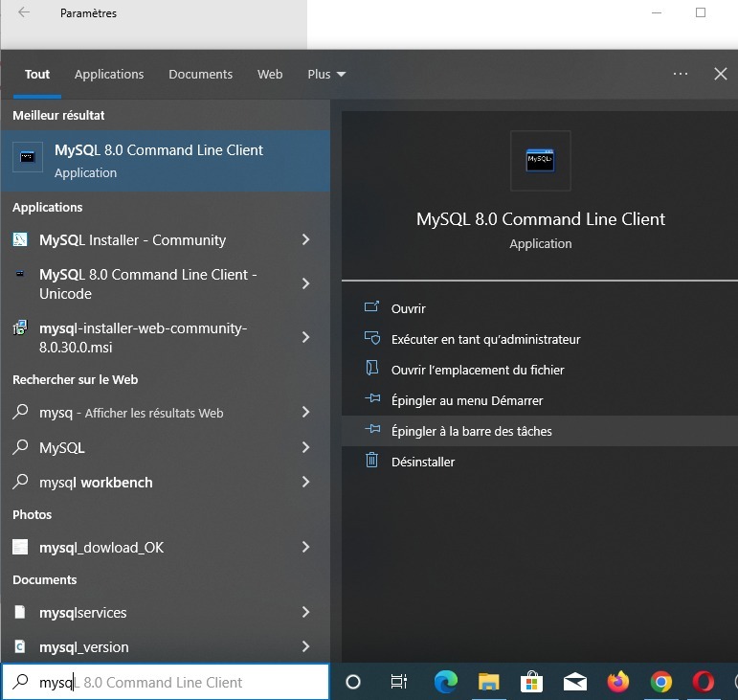Open Mail app from taskbar
Viewport: 738px width, 700px height.
[574, 682]
